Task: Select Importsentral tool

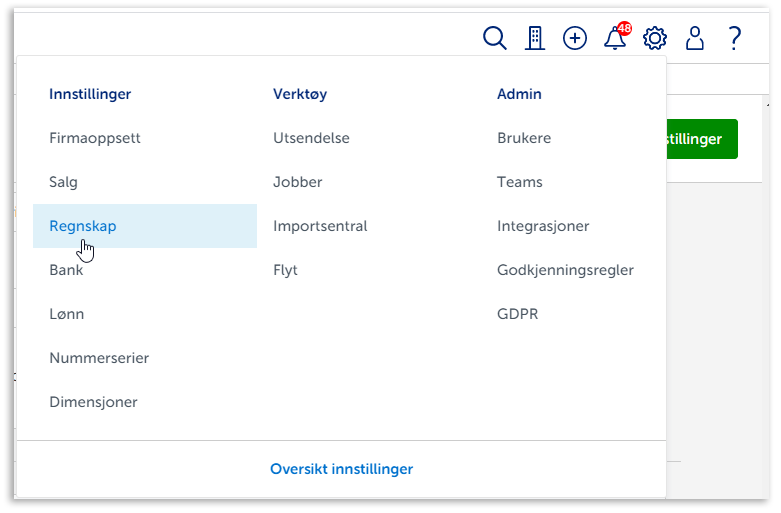Action: click(x=320, y=226)
